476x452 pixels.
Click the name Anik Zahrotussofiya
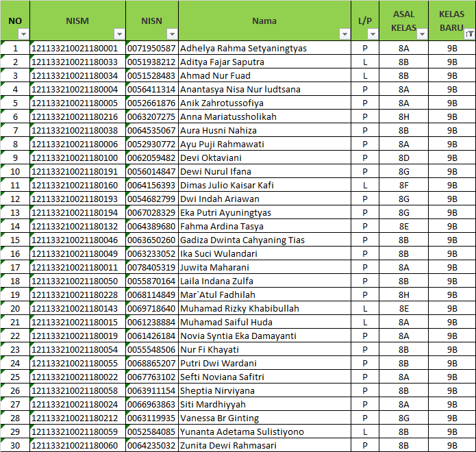222,103
